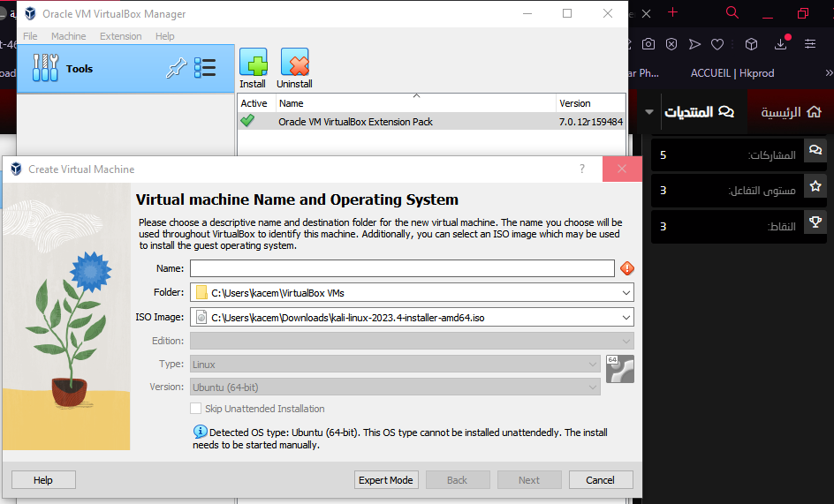Open the disabled Edition dropdown

pyautogui.click(x=412, y=341)
